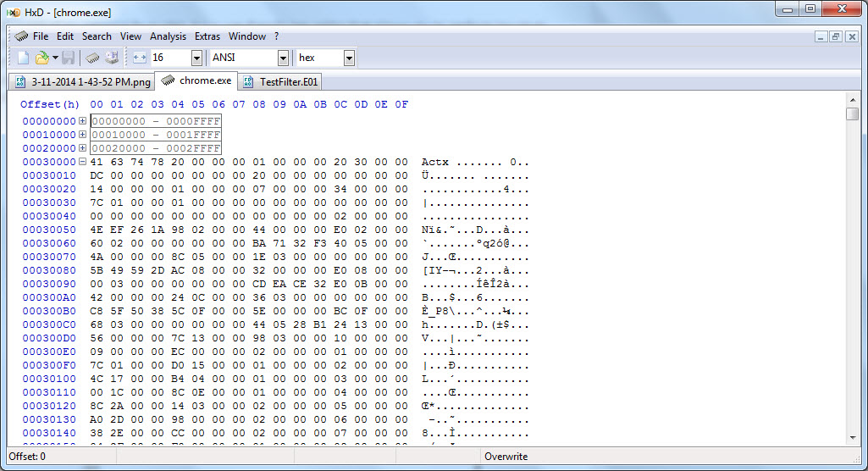Minimize the HxD main window
Viewport: 868px width, 471px height.
pyautogui.click(x=788, y=8)
